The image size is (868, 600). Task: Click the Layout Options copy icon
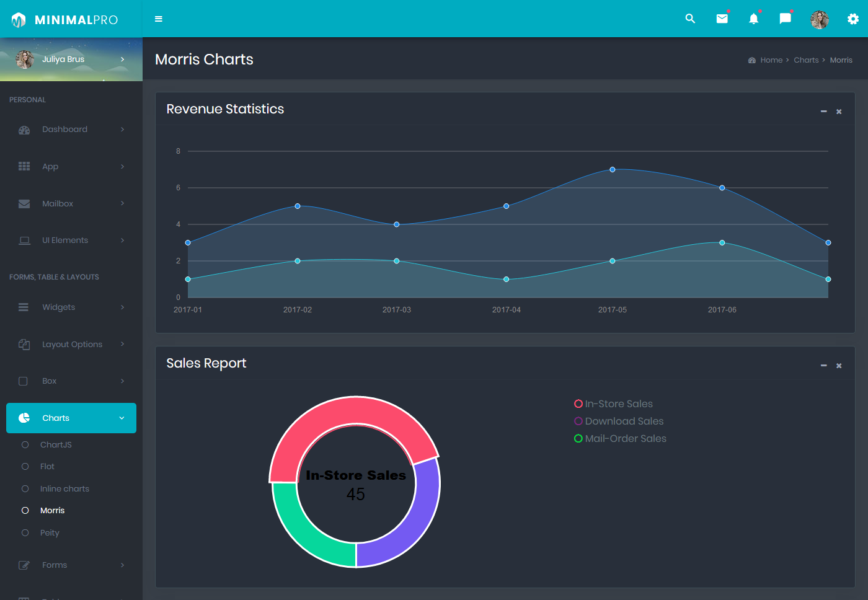pyautogui.click(x=24, y=344)
